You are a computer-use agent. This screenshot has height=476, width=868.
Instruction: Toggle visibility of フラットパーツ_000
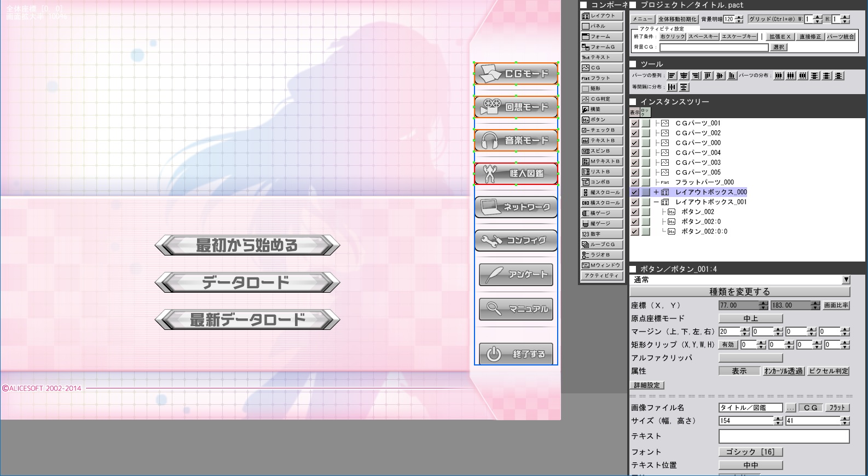(x=635, y=182)
